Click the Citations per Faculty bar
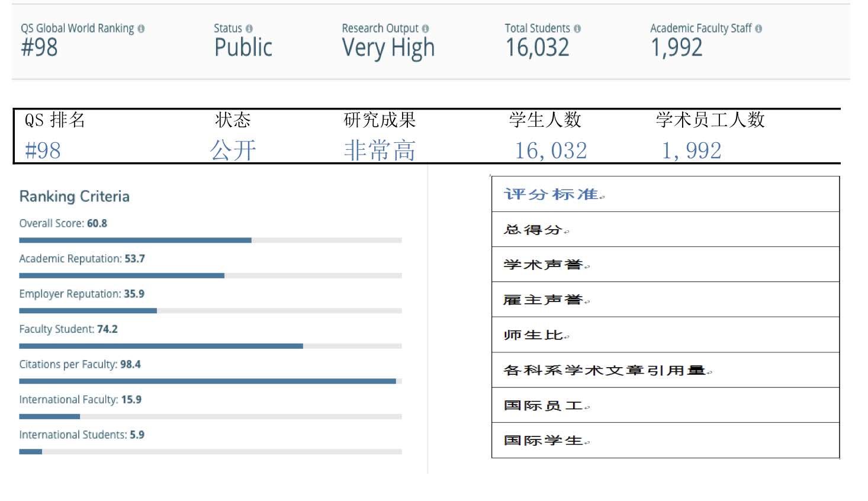Image resolution: width=868 pixels, height=501 pixels. point(210,381)
